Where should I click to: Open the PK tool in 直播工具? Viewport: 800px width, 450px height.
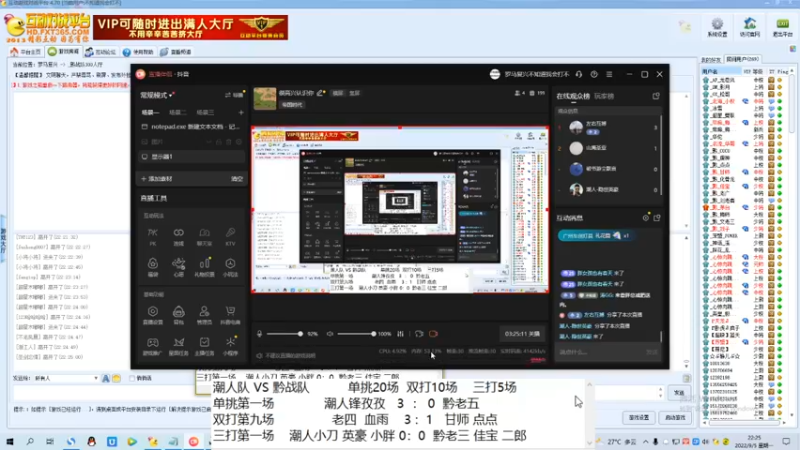coord(153,237)
